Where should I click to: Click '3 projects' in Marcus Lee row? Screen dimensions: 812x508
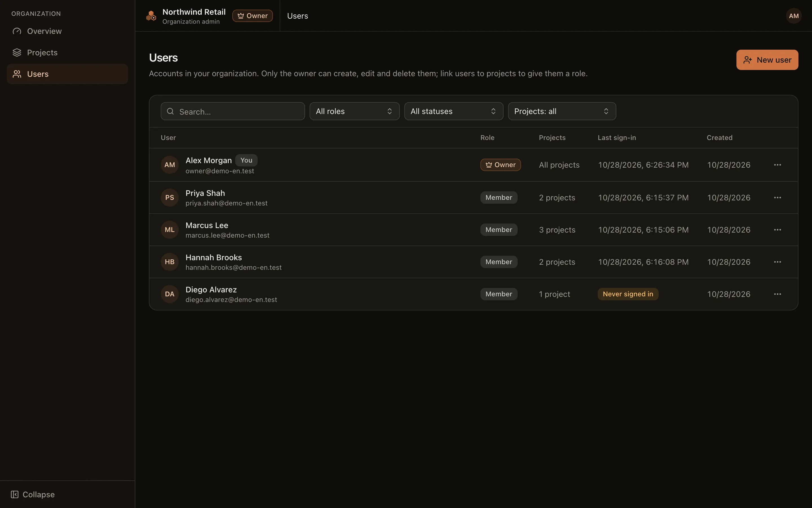click(x=557, y=230)
